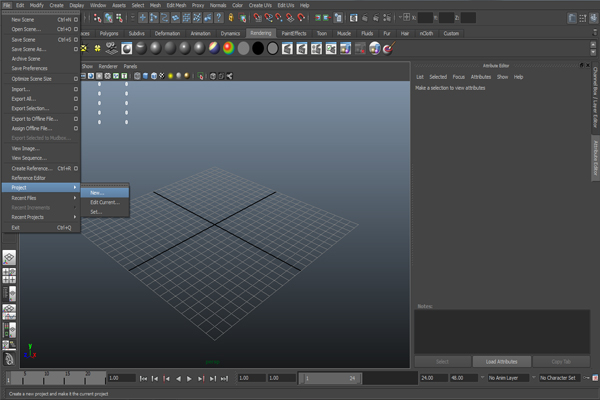Select Four View layout icon
Image resolution: width=600 pixels, height=400 pixels.
point(9,275)
